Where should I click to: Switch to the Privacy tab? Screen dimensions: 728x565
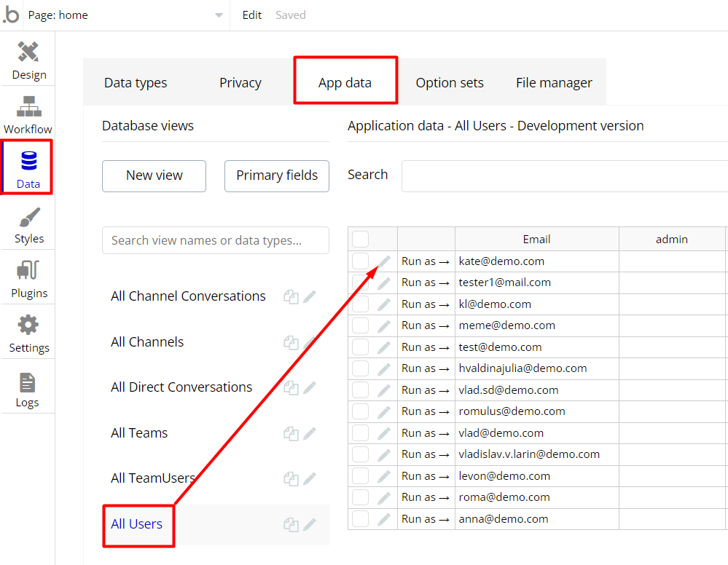coord(240,82)
